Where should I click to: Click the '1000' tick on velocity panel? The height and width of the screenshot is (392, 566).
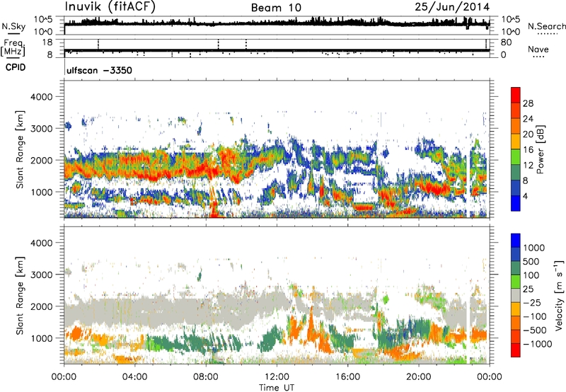(x=41, y=338)
